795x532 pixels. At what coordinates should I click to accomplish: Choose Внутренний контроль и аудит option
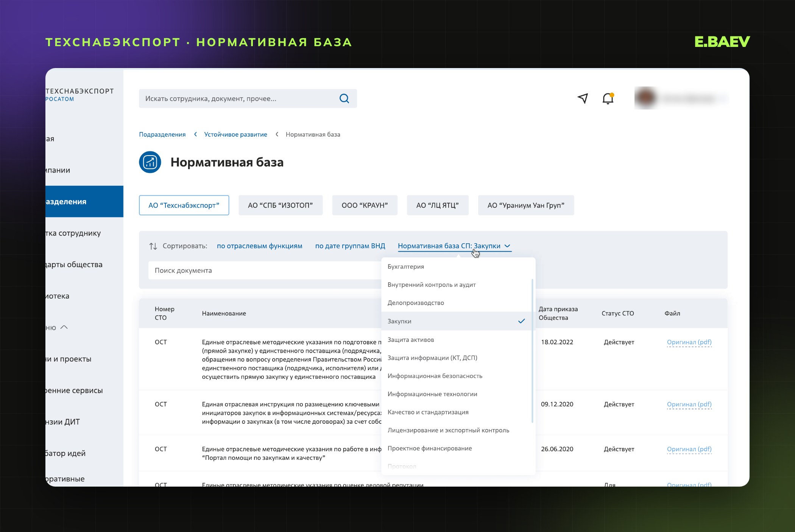(457, 285)
